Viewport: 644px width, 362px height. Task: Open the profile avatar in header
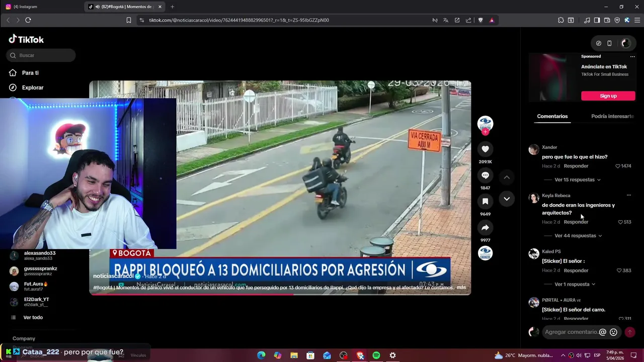click(x=625, y=43)
